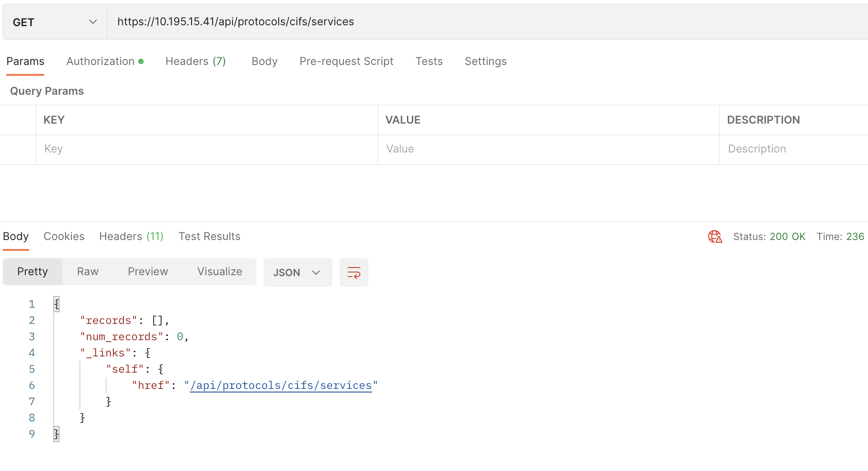This screenshot has width=868, height=471.
Task: Open the Preview response view
Action: (x=148, y=271)
